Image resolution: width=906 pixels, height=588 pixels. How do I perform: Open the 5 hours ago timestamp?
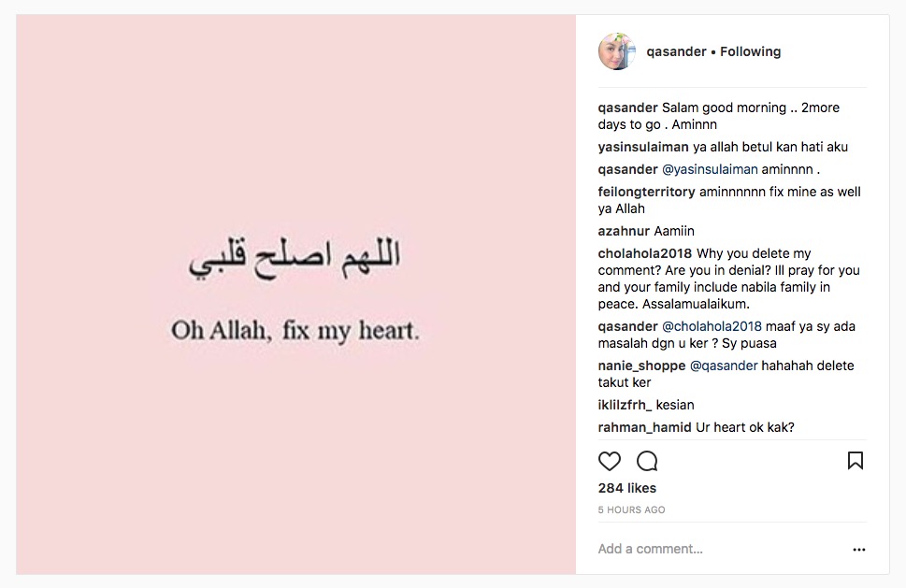coord(631,509)
